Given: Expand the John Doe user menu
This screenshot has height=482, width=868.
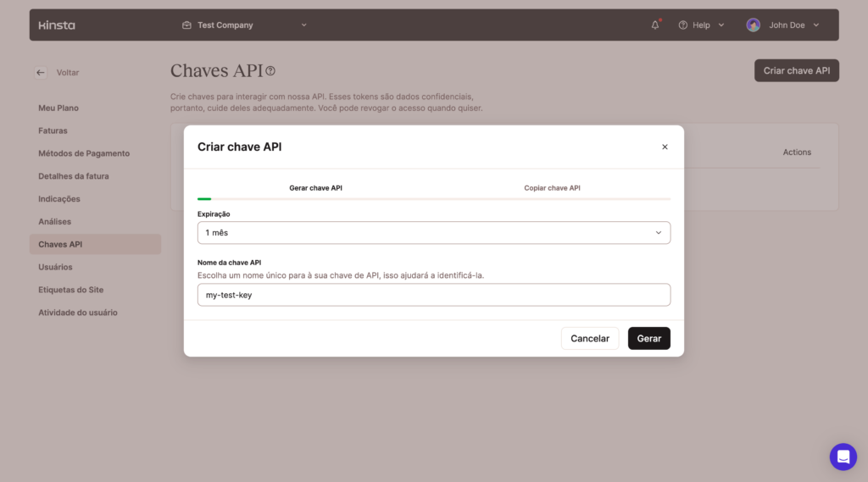Looking at the screenshot, I should [815, 25].
